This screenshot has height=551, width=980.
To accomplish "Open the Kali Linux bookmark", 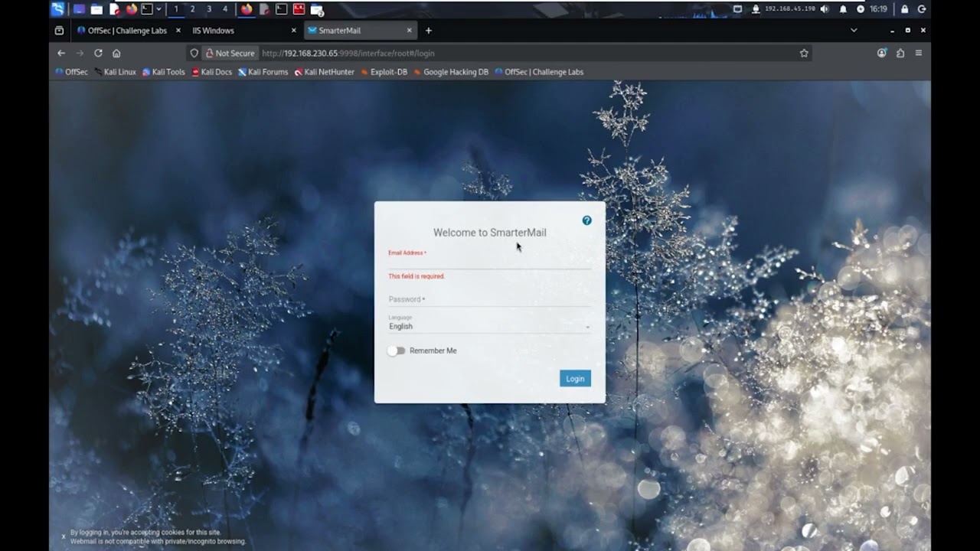I will tap(115, 72).
